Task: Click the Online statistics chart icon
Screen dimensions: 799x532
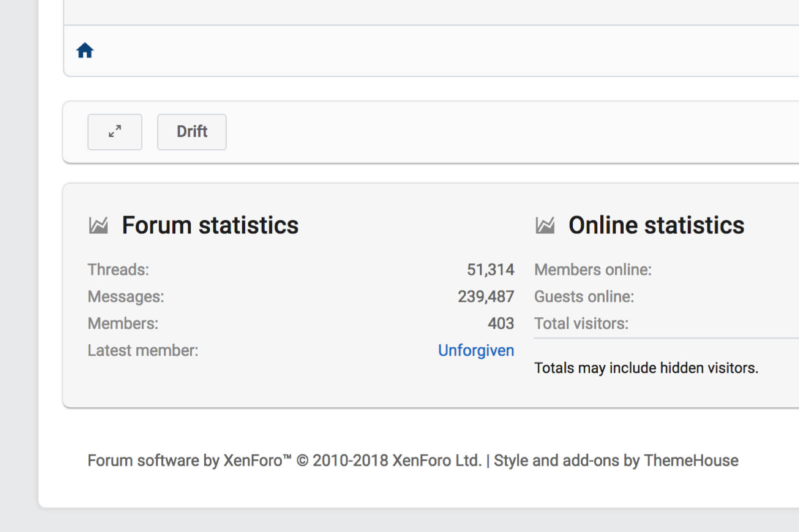Action: tap(545, 226)
